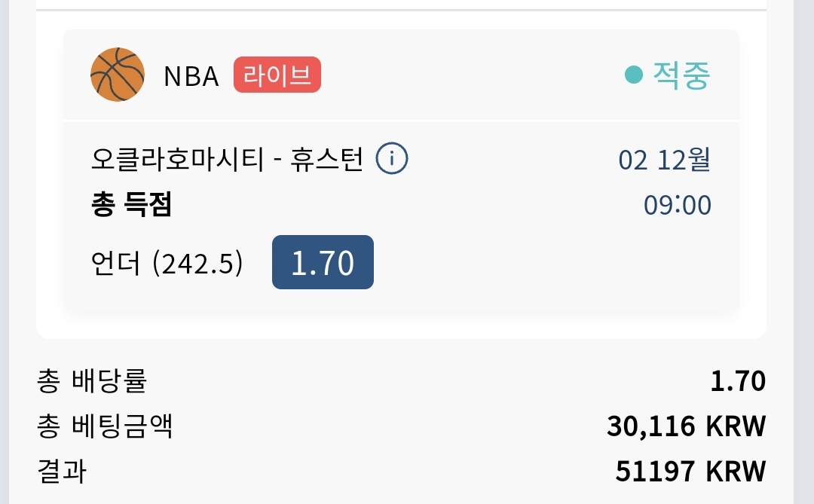Click the basketball sport icon
This screenshot has height=504, width=814.
point(118,75)
